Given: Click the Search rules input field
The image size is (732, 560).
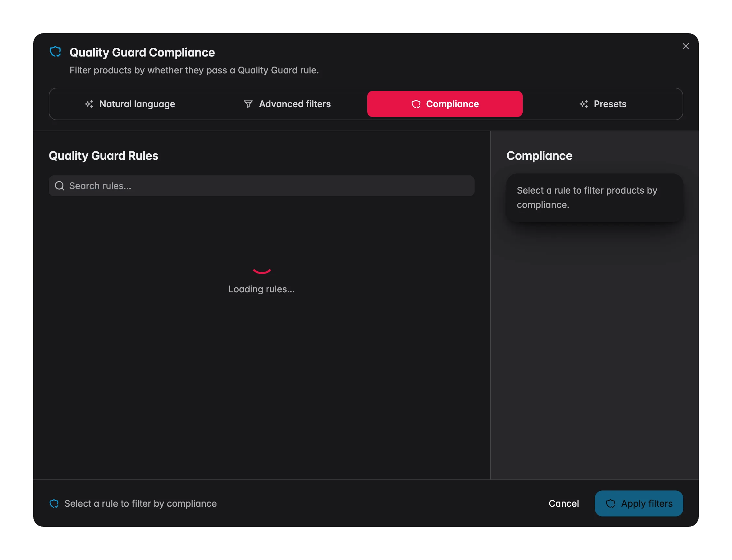Looking at the screenshot, I should [261, 186].
